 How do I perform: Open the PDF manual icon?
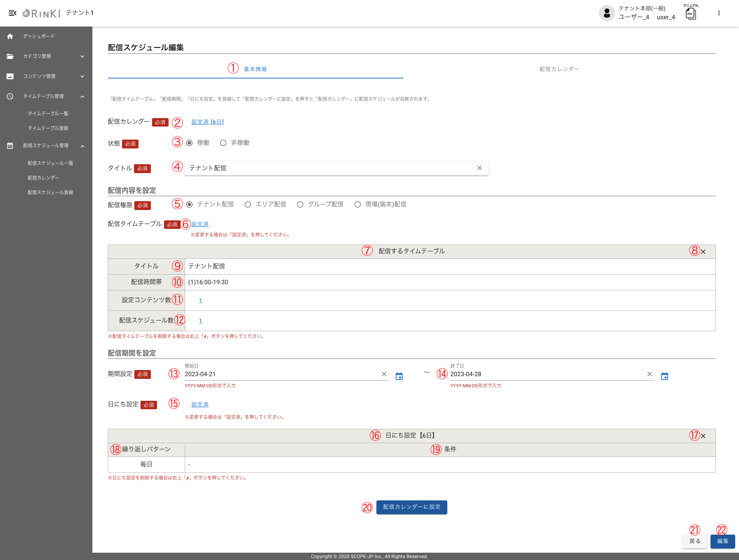coord(691,14)
